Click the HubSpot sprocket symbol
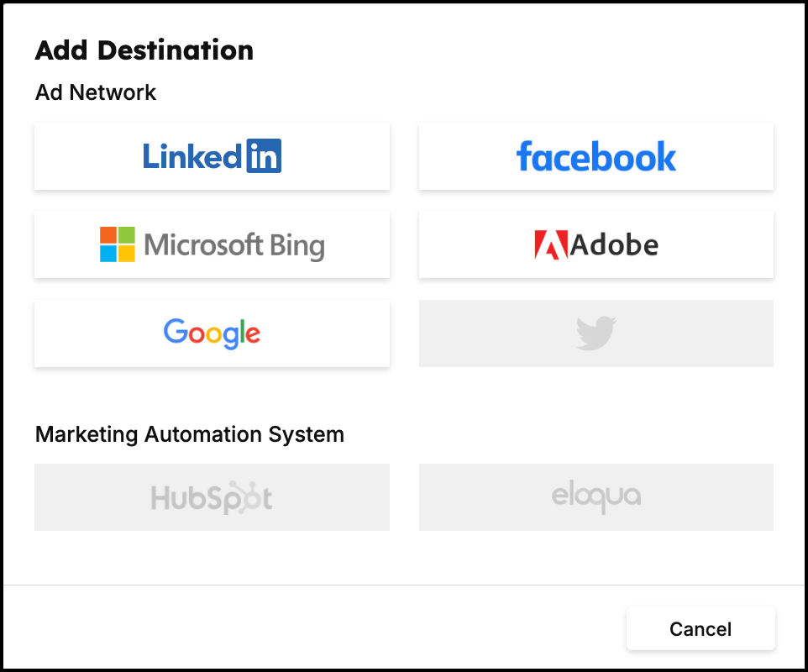808x672 pixels. click(241, 496)
